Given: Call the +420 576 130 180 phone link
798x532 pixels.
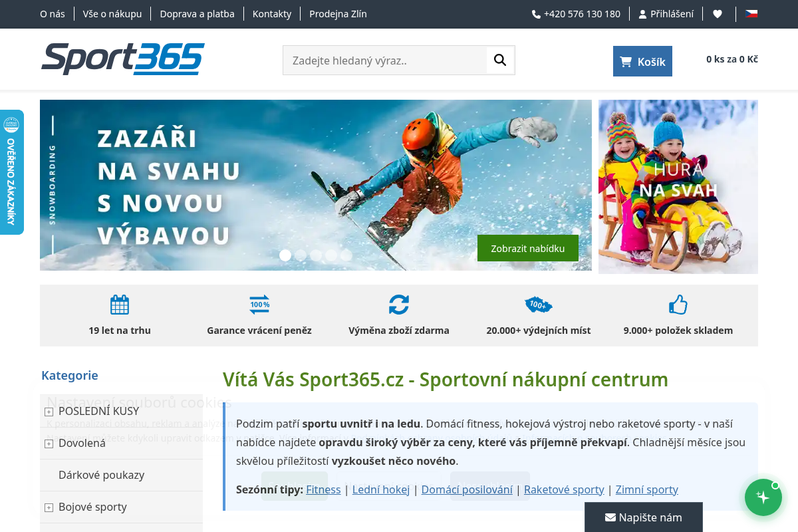Looking at the screenshot, I should (x=576, y=14).
